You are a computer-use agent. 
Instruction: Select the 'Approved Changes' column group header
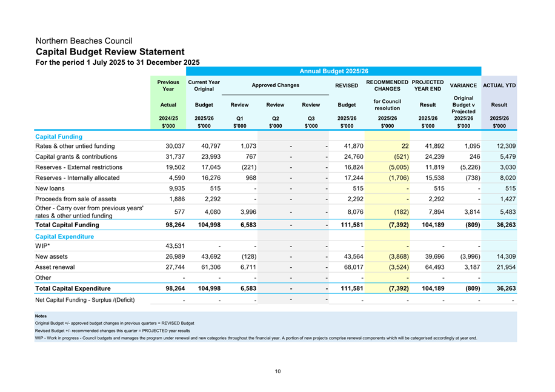tap(276, 85)
